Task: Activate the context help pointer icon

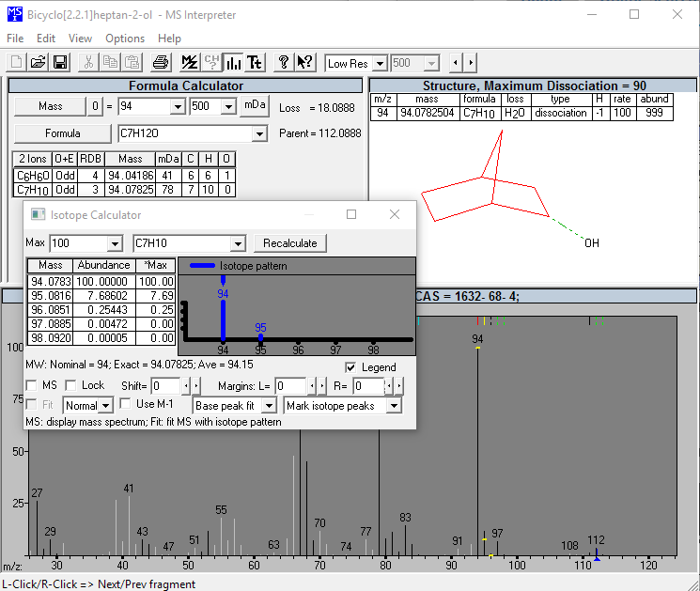Action: (305, 63)
